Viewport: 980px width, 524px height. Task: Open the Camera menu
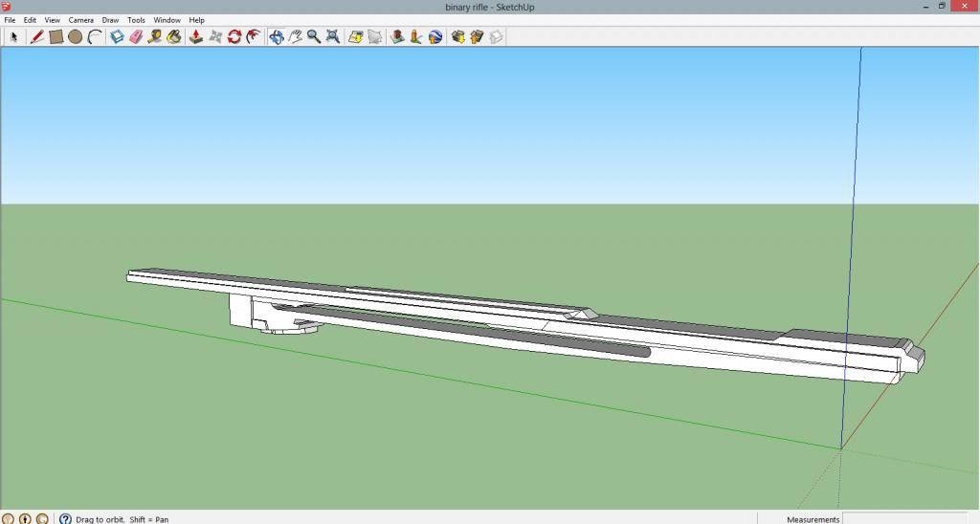[x=81, y=20]
